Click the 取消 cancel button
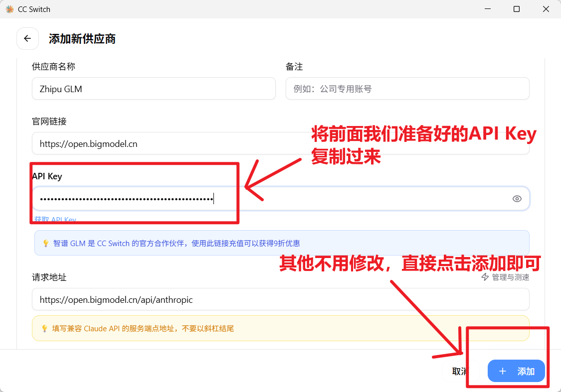The width and height of the screenshot is (561, 392). coord(460,371)
